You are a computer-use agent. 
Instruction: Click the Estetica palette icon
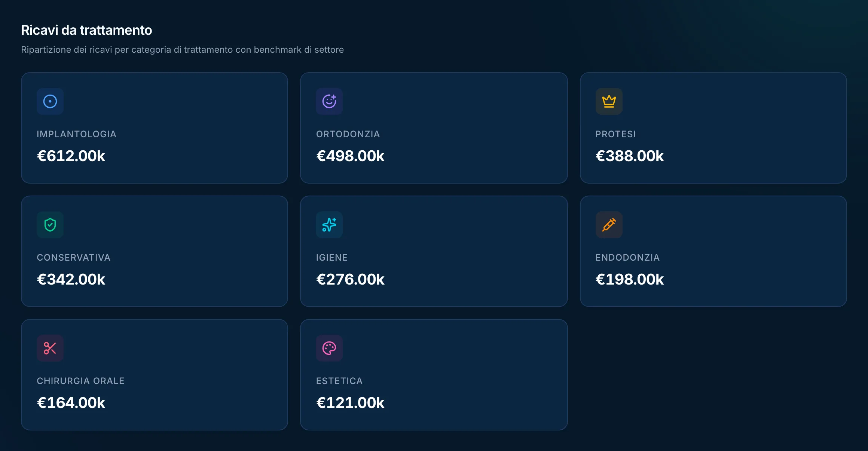tap(329, 348)
